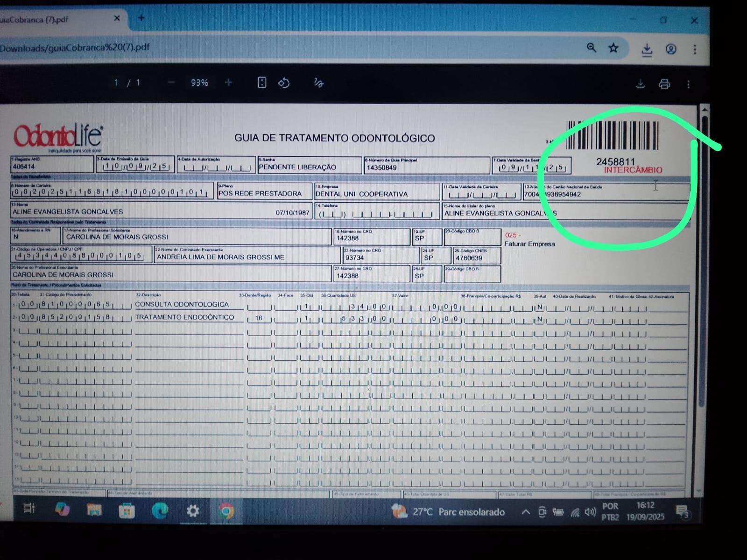This screenshot has width=747, height=560.
Task: Click company DENTAL UNI COOPERATIVA
Action: click(362, 194)
